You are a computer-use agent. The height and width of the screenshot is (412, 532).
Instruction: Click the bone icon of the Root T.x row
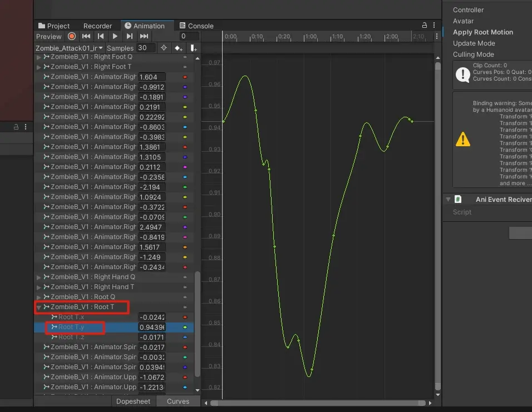click(54, 317)
